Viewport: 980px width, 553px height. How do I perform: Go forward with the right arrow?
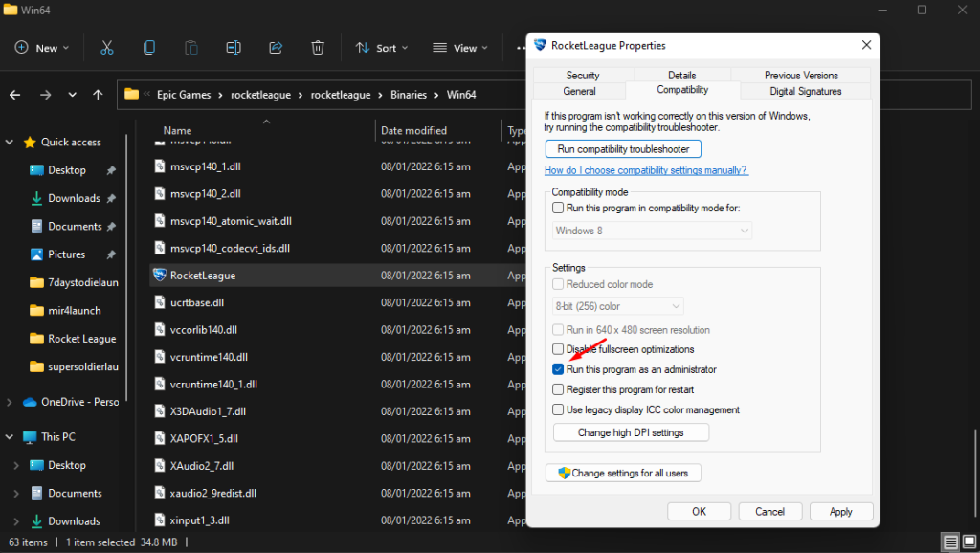coord(45,95)
